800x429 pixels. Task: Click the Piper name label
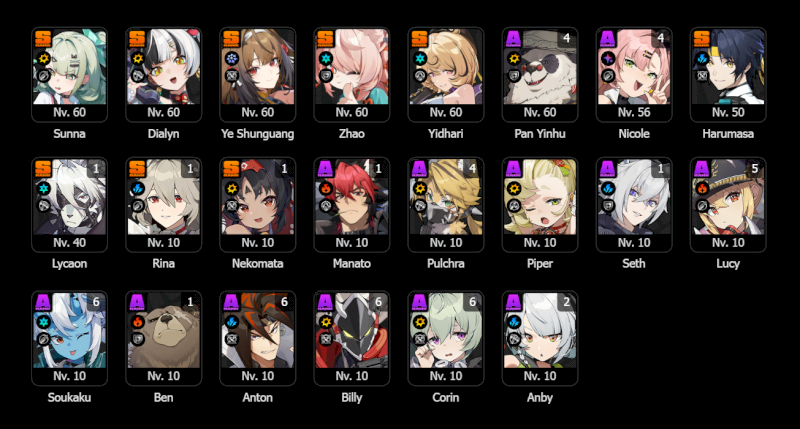(x=540, y=264)
